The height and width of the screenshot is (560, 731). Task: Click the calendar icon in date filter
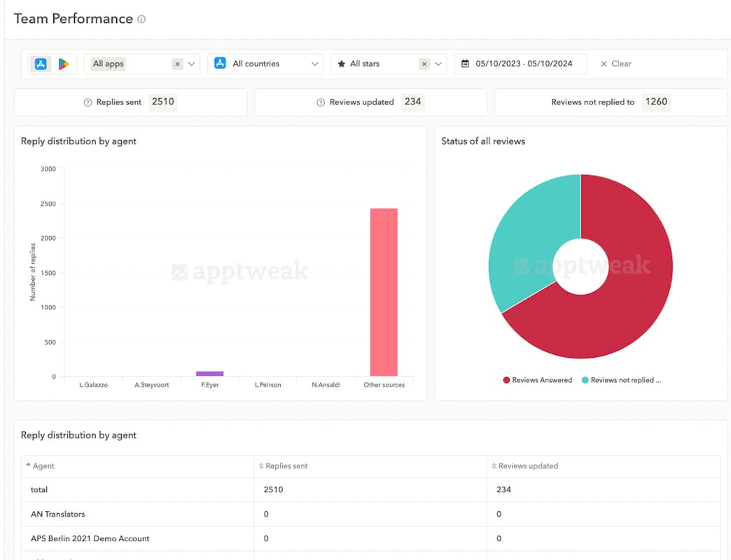pyautogui.click(x=466, y=64)
